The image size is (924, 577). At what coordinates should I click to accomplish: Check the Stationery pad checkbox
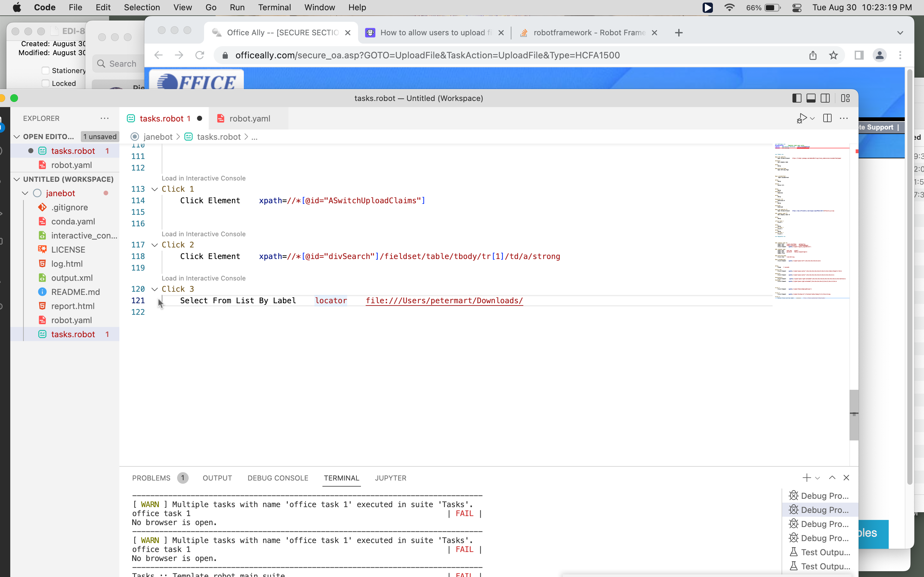tap(46, 70)
